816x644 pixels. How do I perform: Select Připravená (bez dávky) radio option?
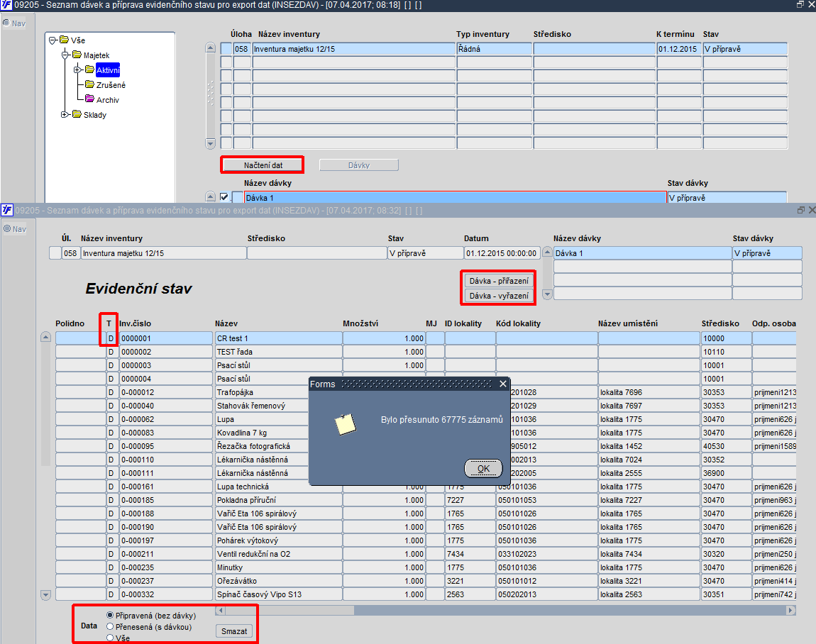pos(110,616)
